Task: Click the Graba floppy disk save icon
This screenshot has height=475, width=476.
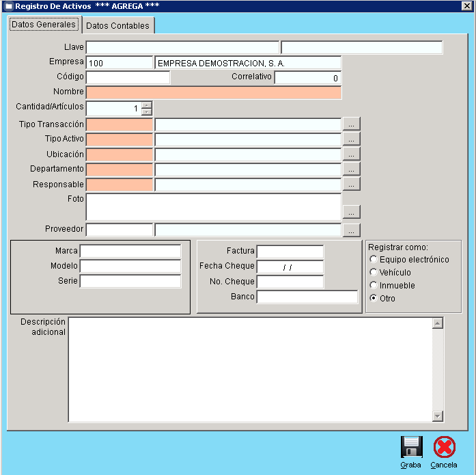Action: (x=411, y=447)
